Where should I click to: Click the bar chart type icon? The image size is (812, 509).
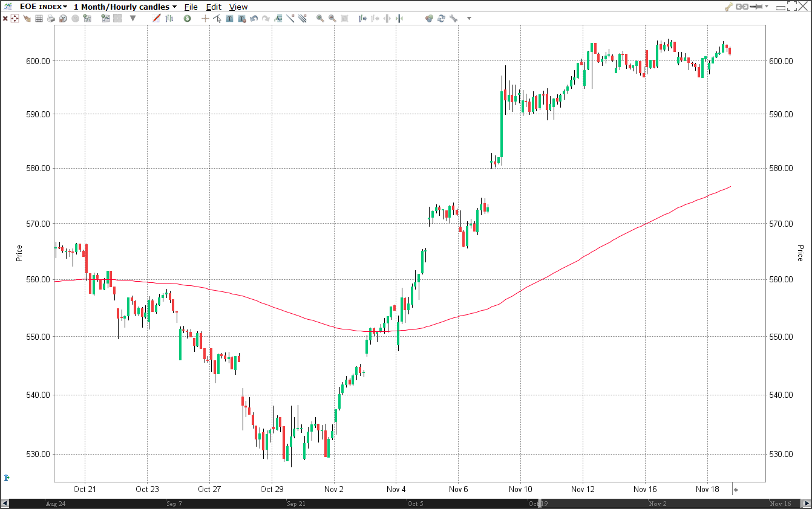[169, 19]
